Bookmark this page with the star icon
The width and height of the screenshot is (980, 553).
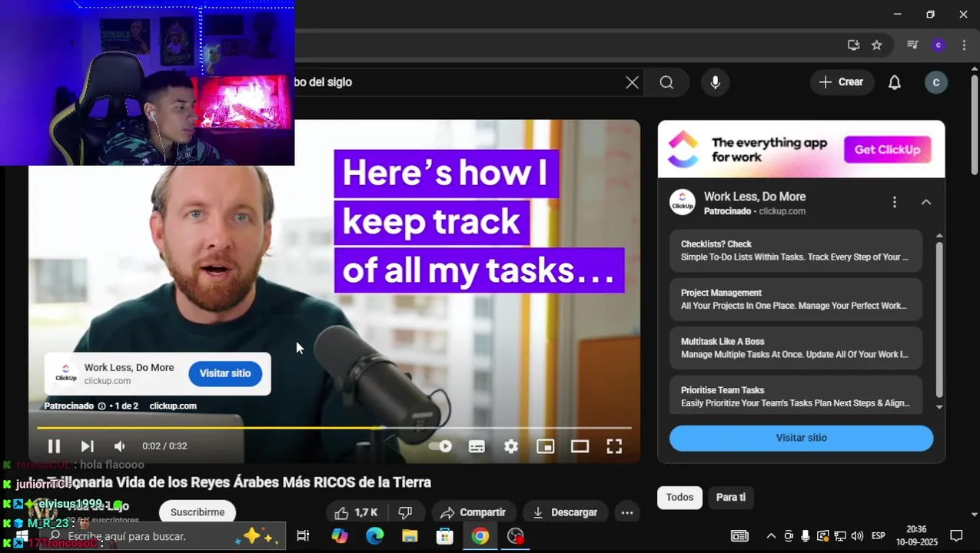877,45
